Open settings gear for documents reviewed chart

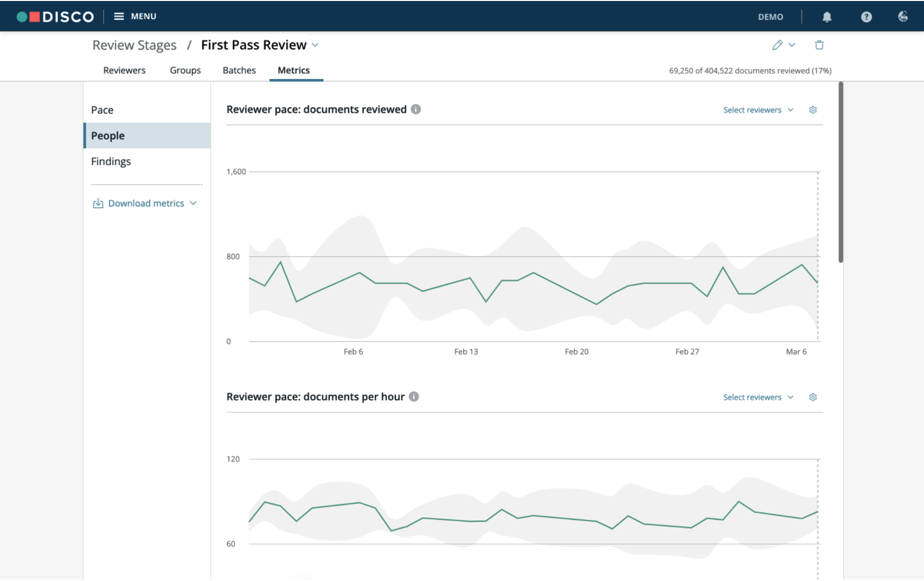pyautogui.click(x=813, y=109)
